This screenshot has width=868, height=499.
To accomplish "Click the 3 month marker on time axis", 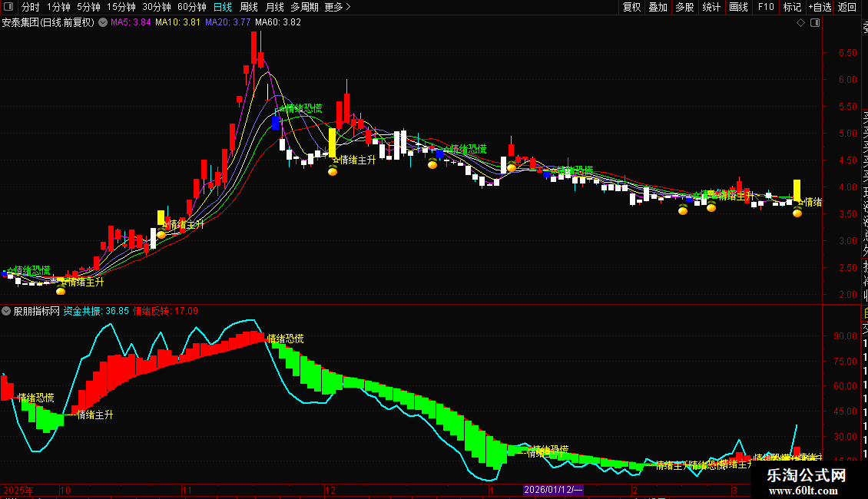I will (734, 490).
